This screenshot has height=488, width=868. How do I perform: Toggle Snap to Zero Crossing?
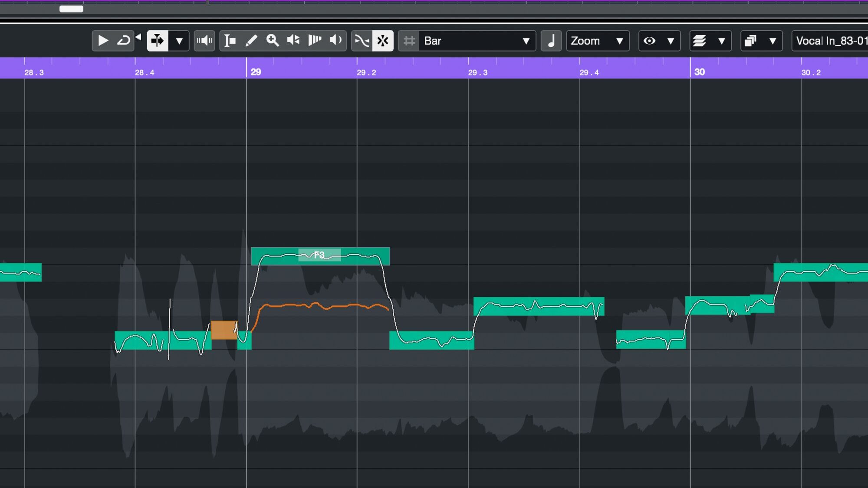tap(362, 41)
